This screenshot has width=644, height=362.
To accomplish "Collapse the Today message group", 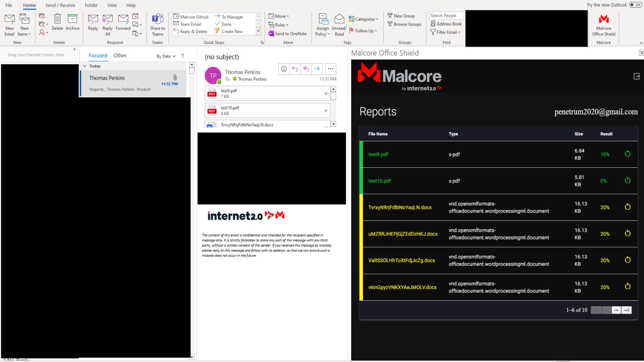I will pos(85,66).
